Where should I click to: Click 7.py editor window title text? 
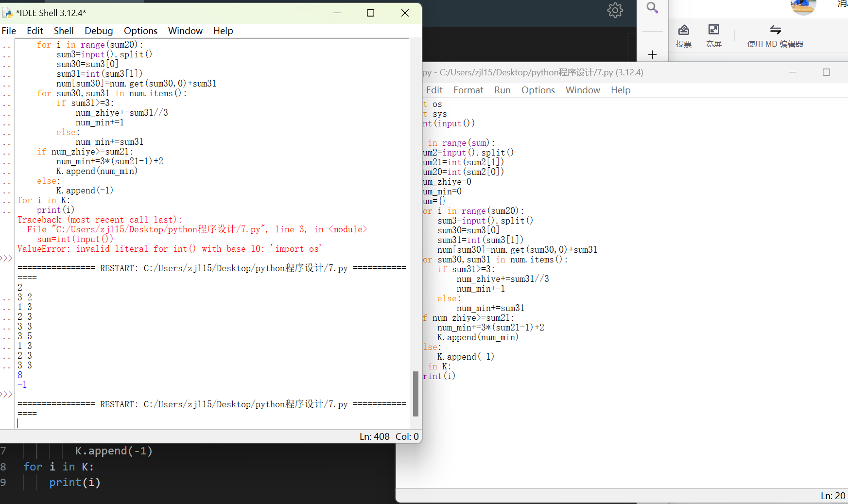[533, 72]
